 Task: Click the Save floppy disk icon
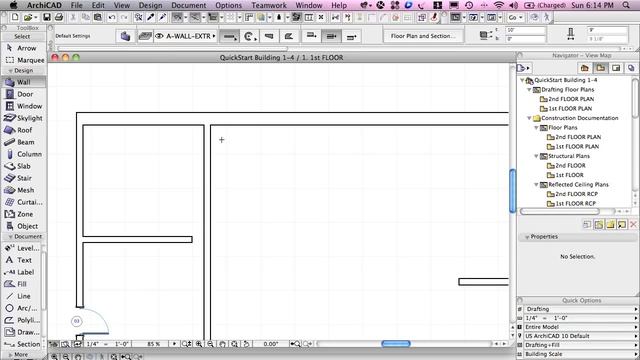(x=47, y=17)
